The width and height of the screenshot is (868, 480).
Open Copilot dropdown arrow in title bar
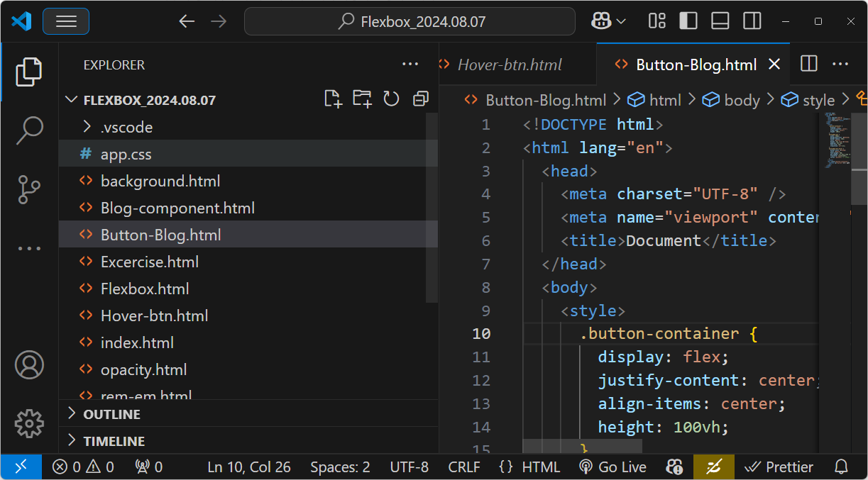pyautogui.click(x=622, y=21)
